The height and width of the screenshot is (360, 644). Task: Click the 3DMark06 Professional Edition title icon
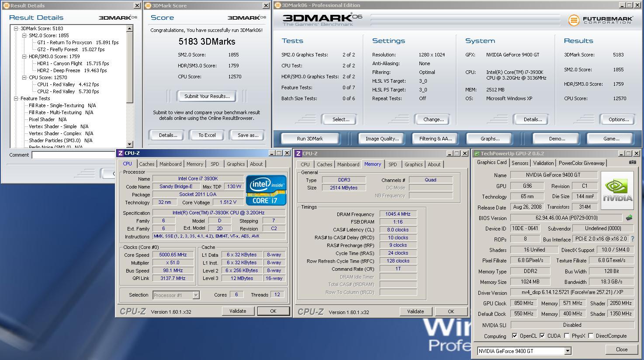point(278,5)
